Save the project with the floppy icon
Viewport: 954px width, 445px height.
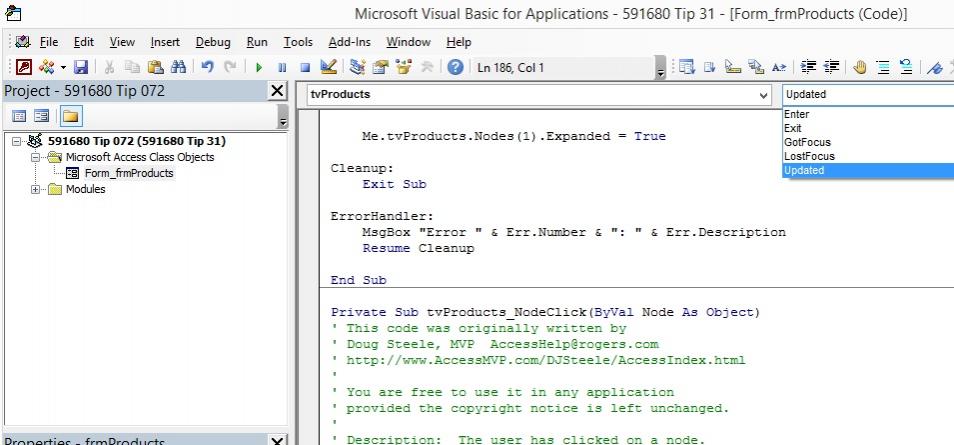(x=81, y=67)
